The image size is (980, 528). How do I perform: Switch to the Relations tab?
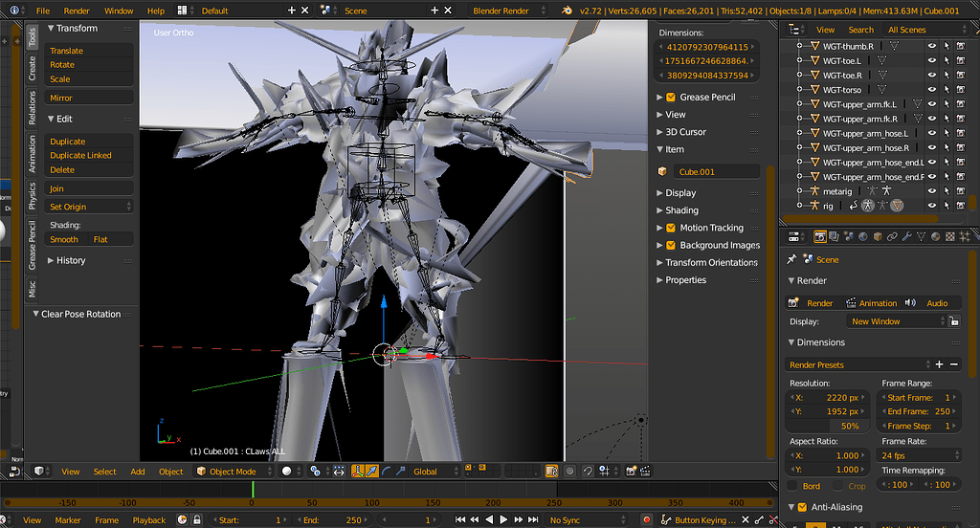(x=32, y=107)
